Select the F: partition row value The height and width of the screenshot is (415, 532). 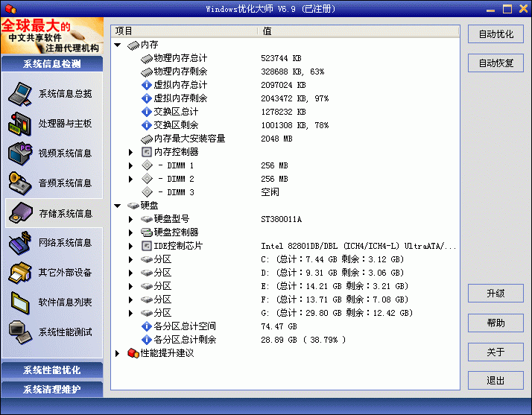(x=335, y=300)
